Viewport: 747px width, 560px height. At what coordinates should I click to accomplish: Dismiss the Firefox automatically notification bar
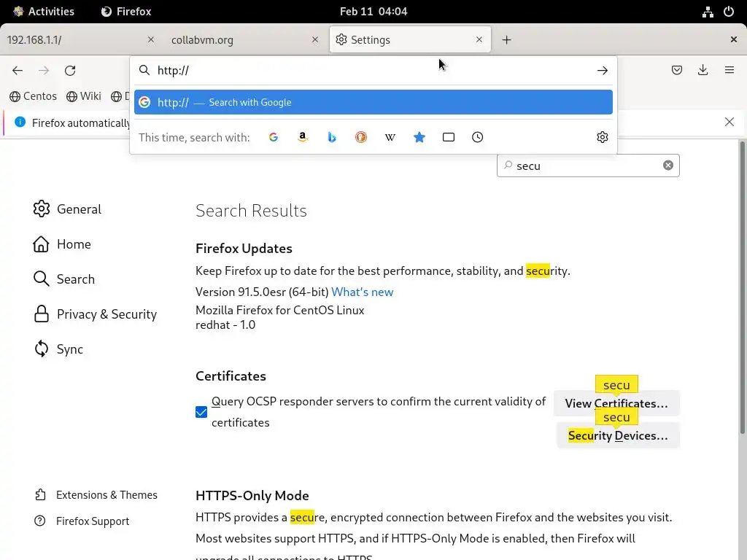(729, 122)
